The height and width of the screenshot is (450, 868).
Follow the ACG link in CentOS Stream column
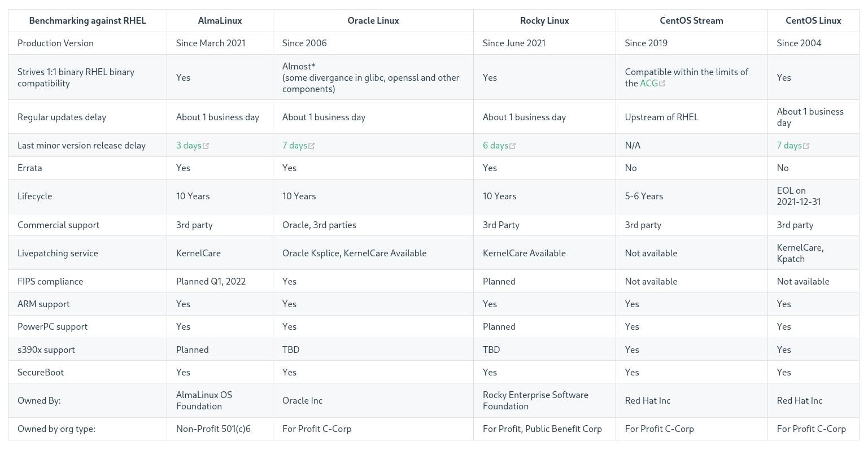pyautogui.click(x=649, y=83)
